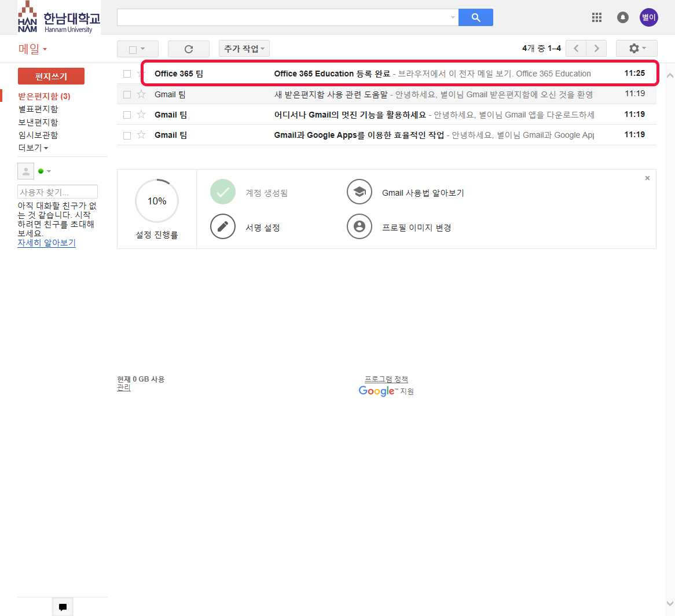Toggle the select-all messages checkbox
This screenshot has width=675, height=616.
(x=133, y=50)
